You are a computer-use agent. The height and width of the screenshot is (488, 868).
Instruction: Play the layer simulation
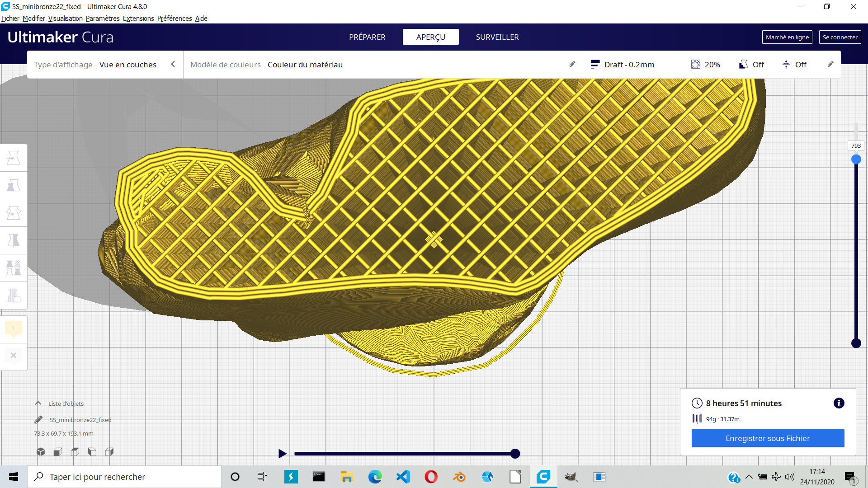point(282,453)
